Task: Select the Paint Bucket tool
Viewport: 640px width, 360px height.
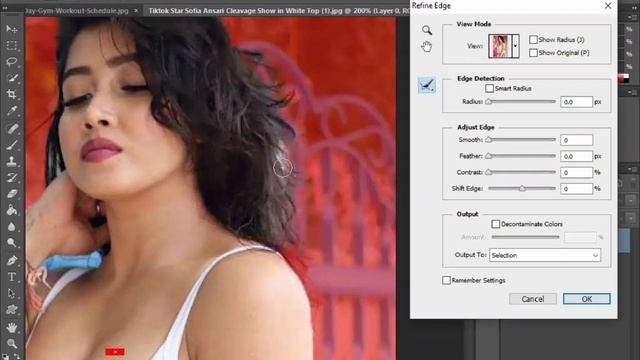Action: (11, 210)
